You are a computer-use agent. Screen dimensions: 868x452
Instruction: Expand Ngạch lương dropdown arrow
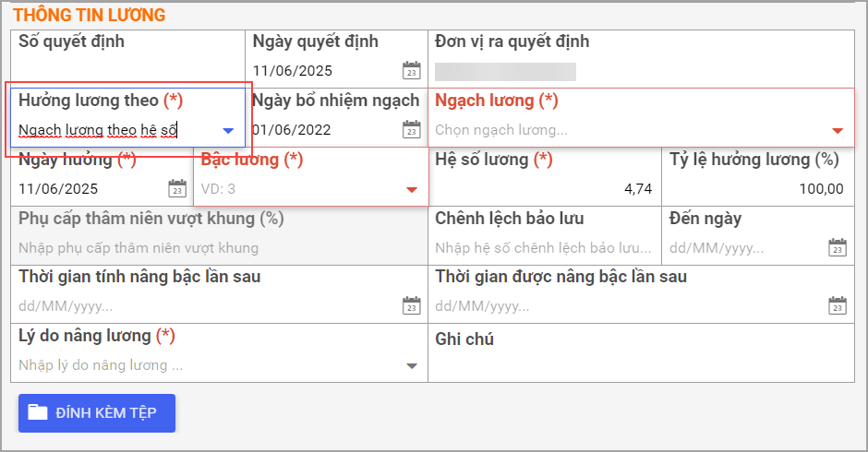tap(838, 131)
